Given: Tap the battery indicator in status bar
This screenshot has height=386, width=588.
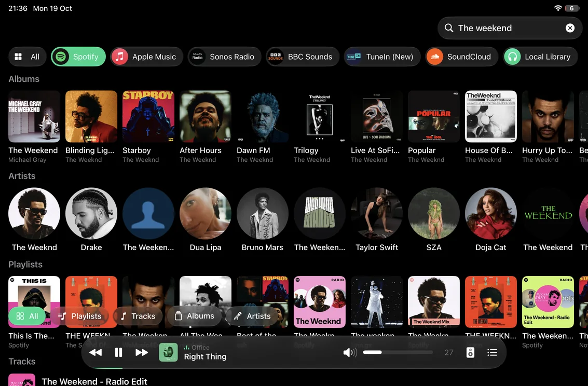Looking at the screenshot, I should [x=571, y=8].
